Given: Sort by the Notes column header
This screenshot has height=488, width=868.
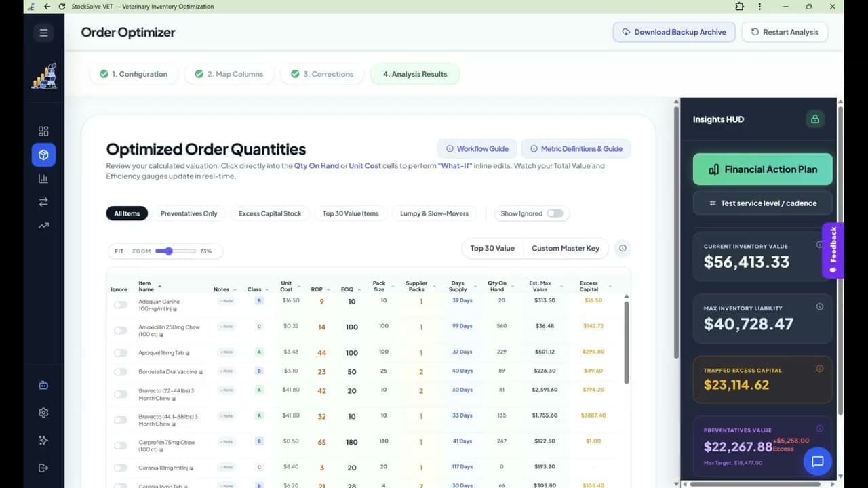Looking at the screenshot, I should pyautogui.click(x=224, y=289).
